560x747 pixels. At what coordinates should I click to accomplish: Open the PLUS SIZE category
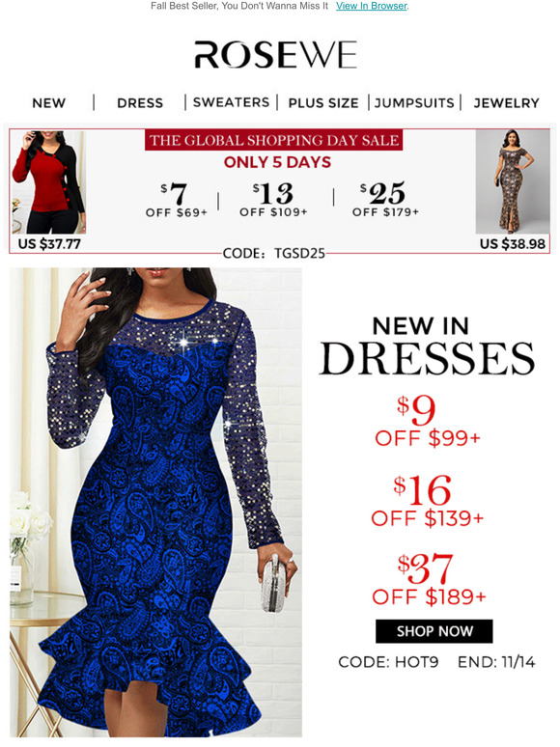323,103
